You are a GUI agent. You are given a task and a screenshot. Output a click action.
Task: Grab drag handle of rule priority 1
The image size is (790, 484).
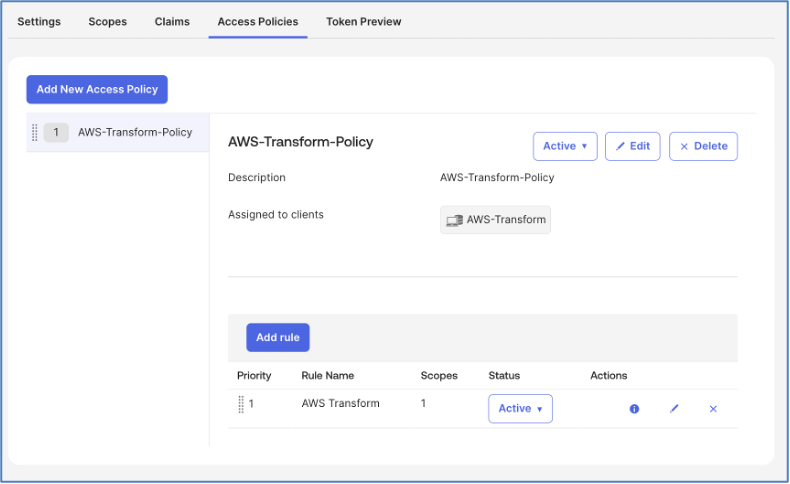click(241, 404)
